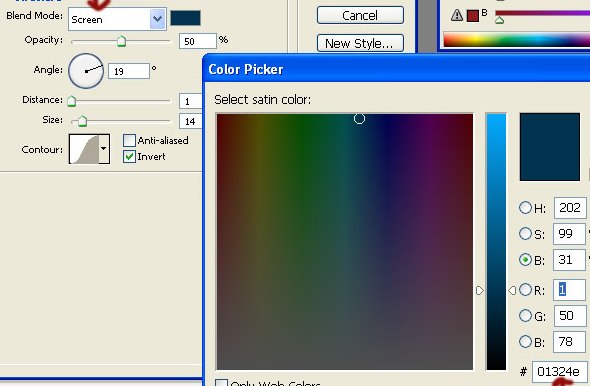This screenshot has height=386, width=590.
Task: Click the Size slider handle
Action: pos(82,121)
